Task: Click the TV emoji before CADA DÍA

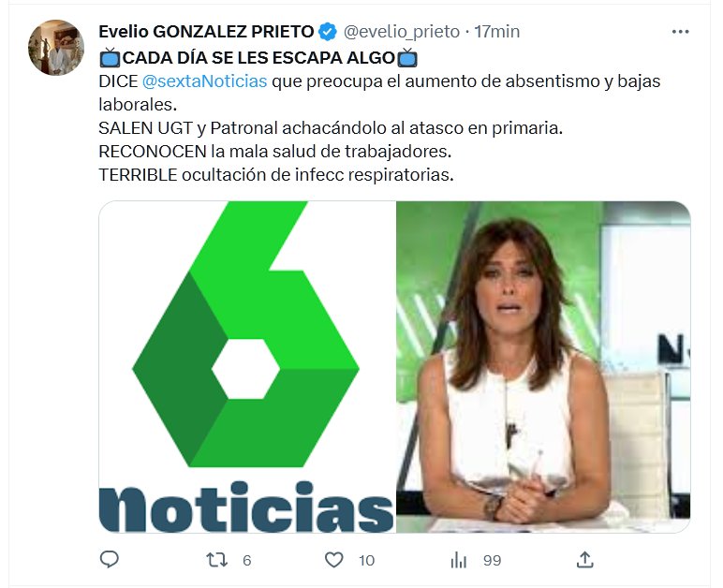Action: (111, 58)
